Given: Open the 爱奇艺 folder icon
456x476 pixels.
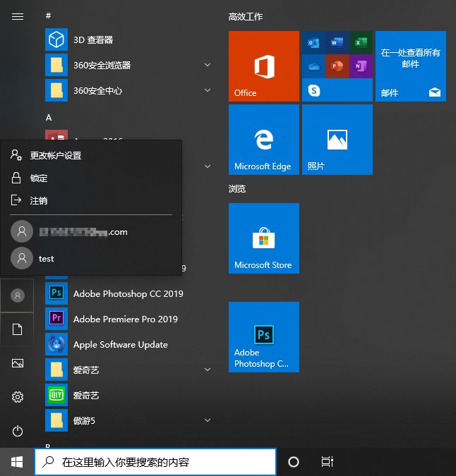Looking at the screenshot, I should coord(56,370).
